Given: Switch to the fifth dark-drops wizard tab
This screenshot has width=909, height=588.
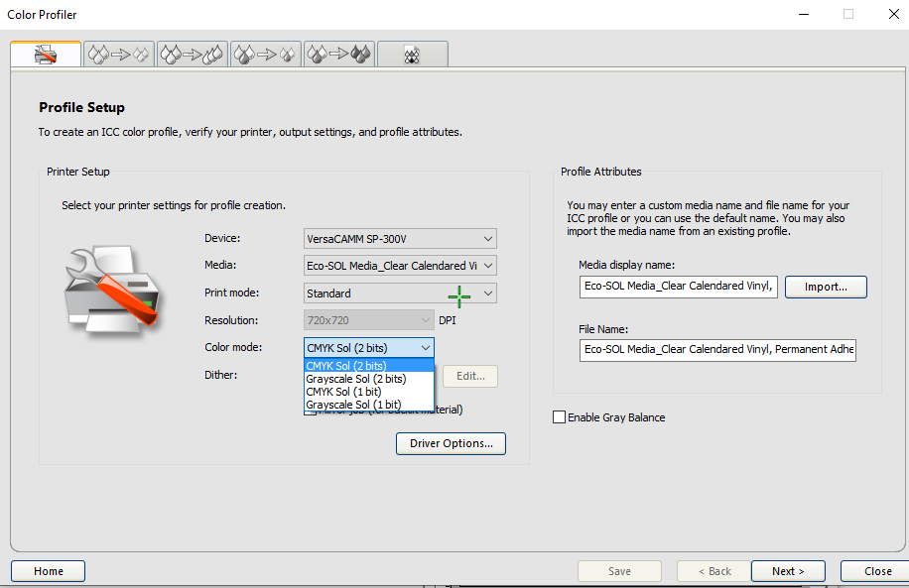Looking at the screenshot, I should (x=339, y=55).
